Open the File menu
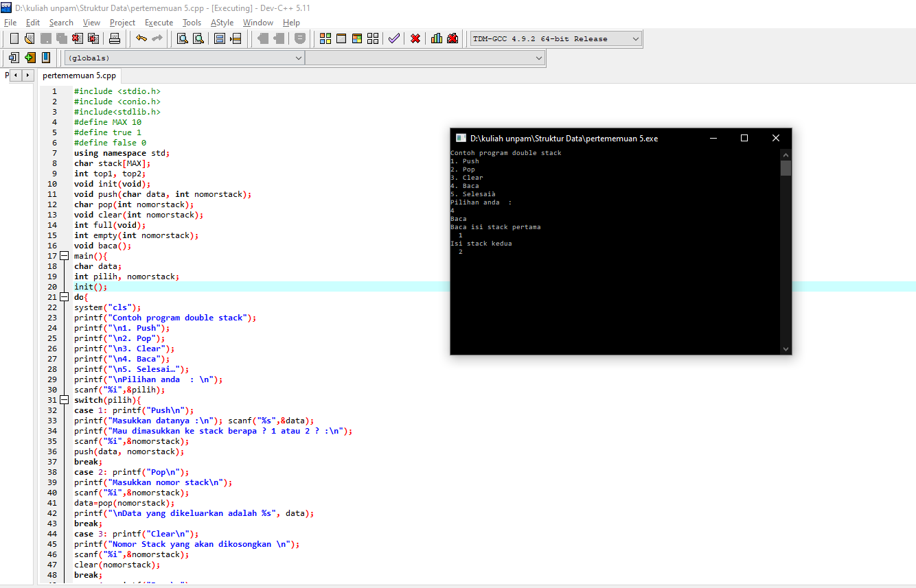The image size is (916, 588). point(10,23)
